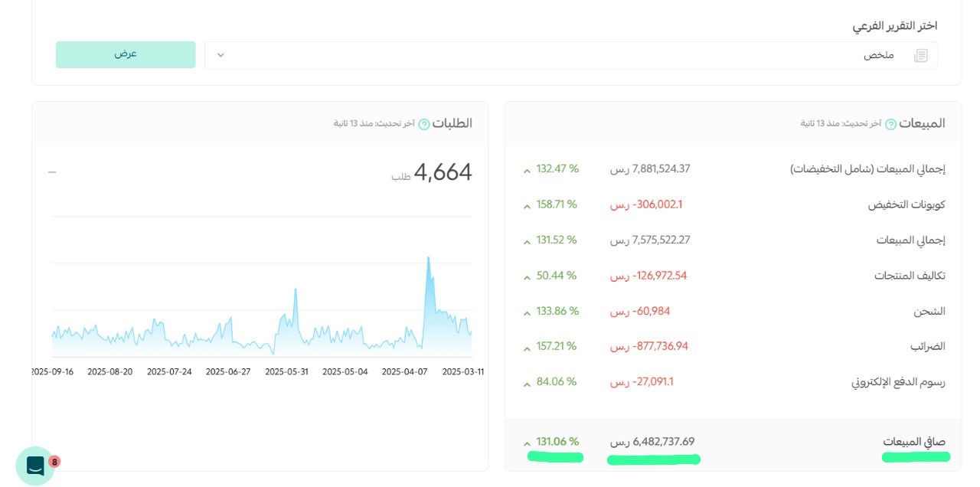Click the تكاليف المنتجات row label
This screenshot has width=980, height=487.
pos(910,276)
